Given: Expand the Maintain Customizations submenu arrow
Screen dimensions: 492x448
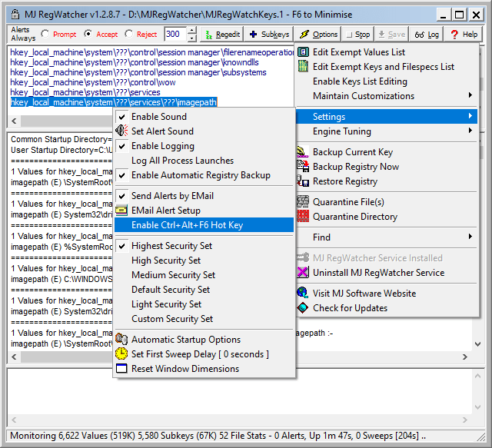Looking at the screenshot, I should (x=470, y=95).
